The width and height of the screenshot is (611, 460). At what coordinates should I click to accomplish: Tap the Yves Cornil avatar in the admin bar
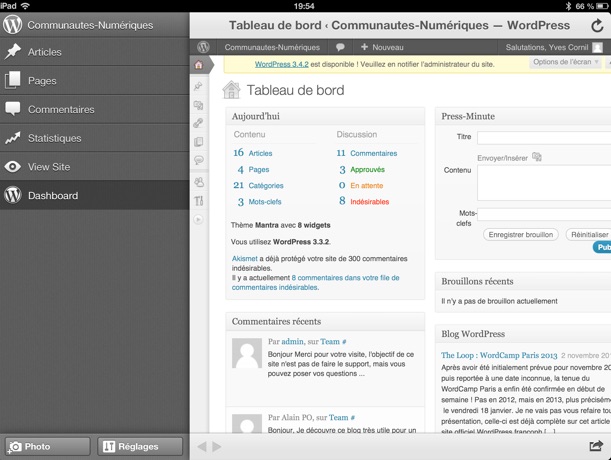[x=597, y=47]
